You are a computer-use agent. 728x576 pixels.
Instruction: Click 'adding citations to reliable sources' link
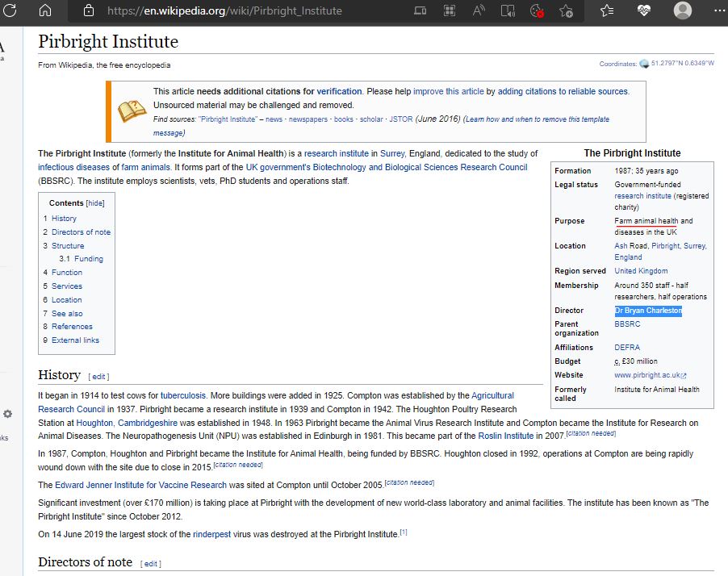563,91
